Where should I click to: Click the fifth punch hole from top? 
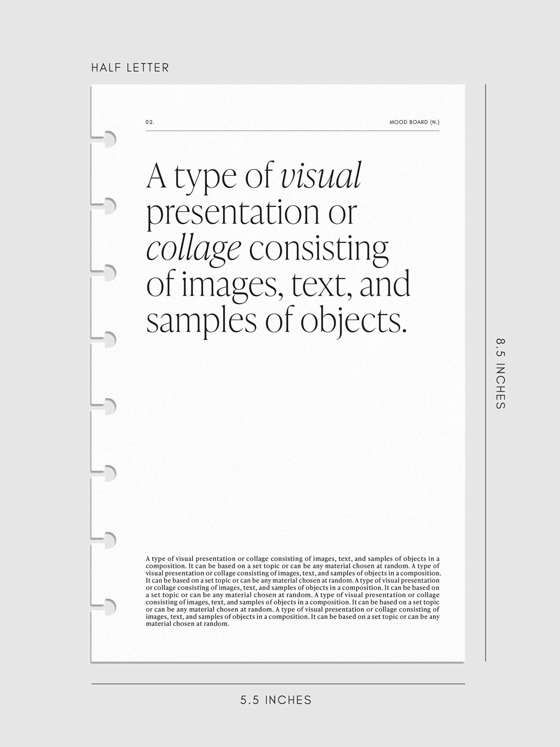click(x=109, y=406)
